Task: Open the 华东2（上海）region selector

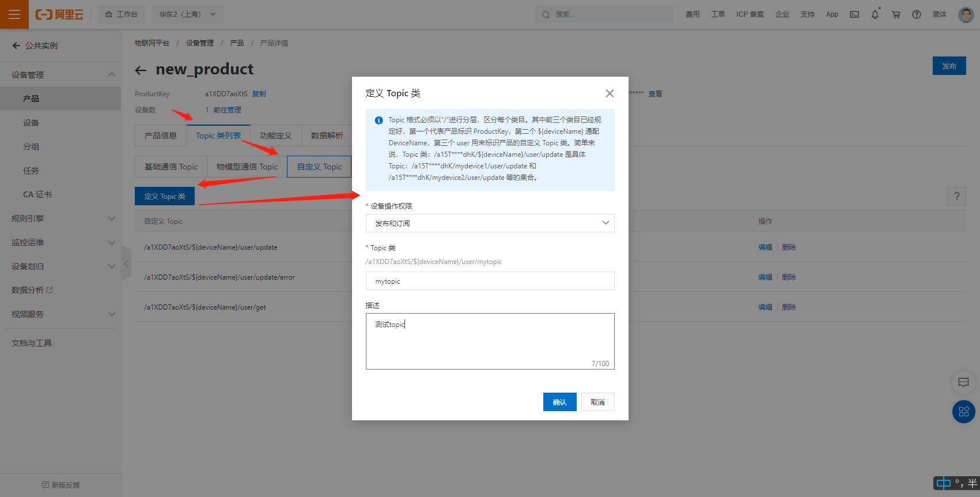Action: coord(187,14)
